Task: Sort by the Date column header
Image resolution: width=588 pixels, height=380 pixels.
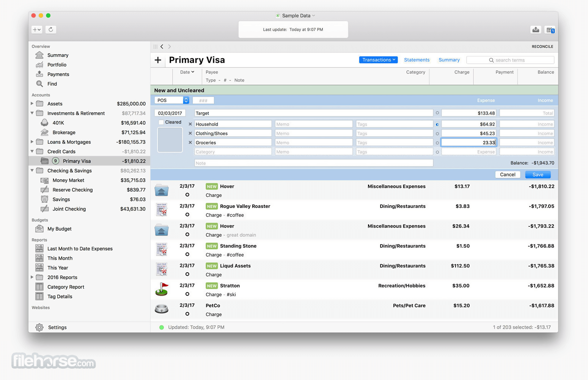Action: [187, 72]
